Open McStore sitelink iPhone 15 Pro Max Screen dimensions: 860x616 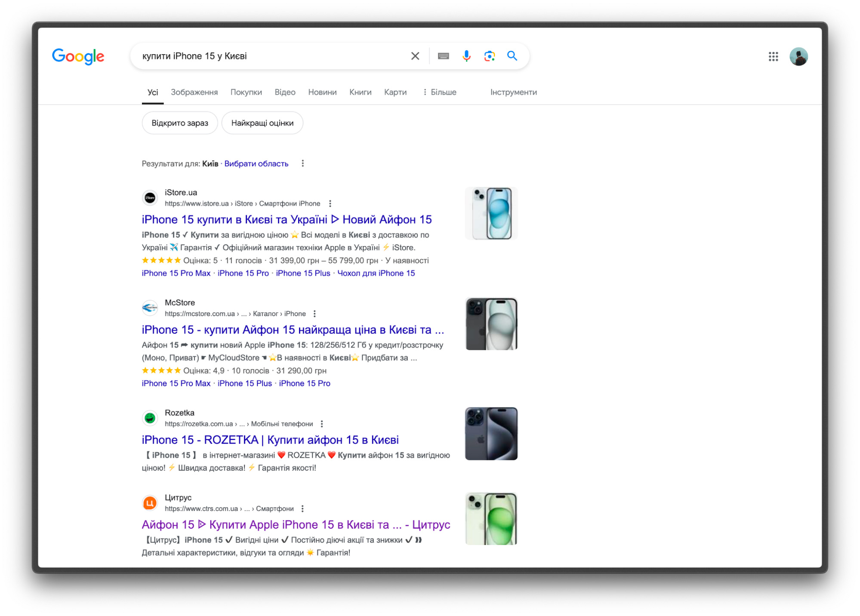[x=176, y=383]
